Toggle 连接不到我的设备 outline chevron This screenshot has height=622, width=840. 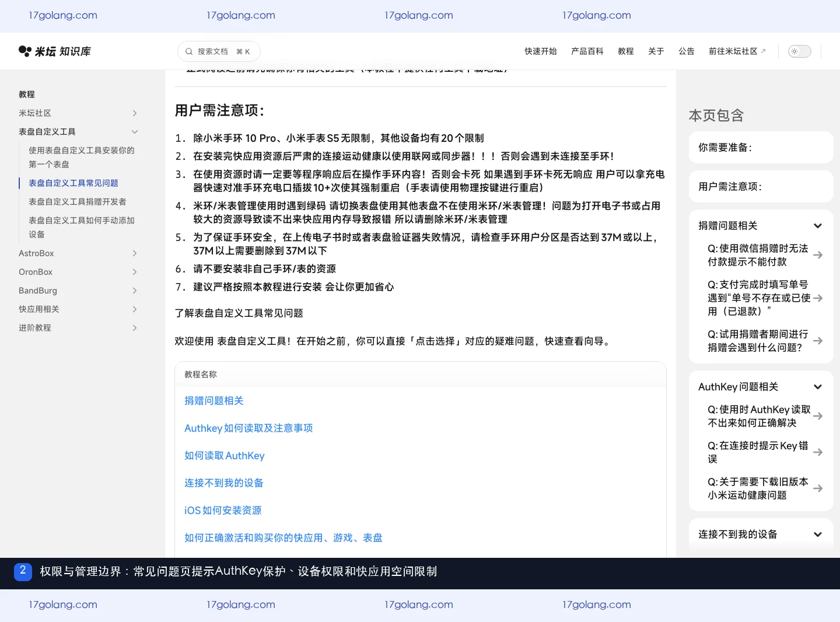(818, 534)
